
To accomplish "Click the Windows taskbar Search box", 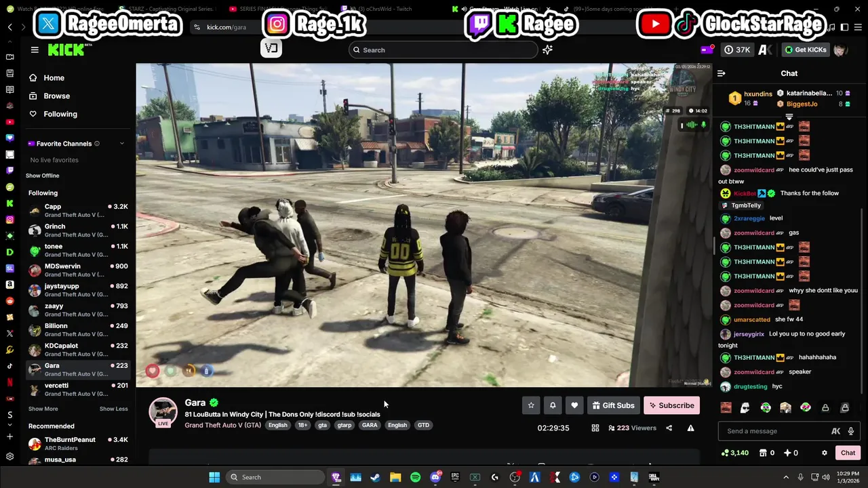I will click(275, 477).
